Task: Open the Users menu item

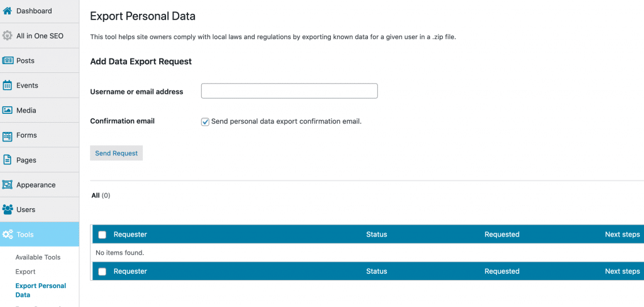Action: point(40,209)
